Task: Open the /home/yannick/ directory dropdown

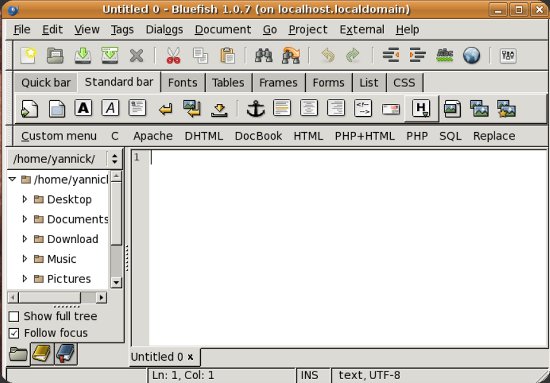Action: (x=65, y=159)
